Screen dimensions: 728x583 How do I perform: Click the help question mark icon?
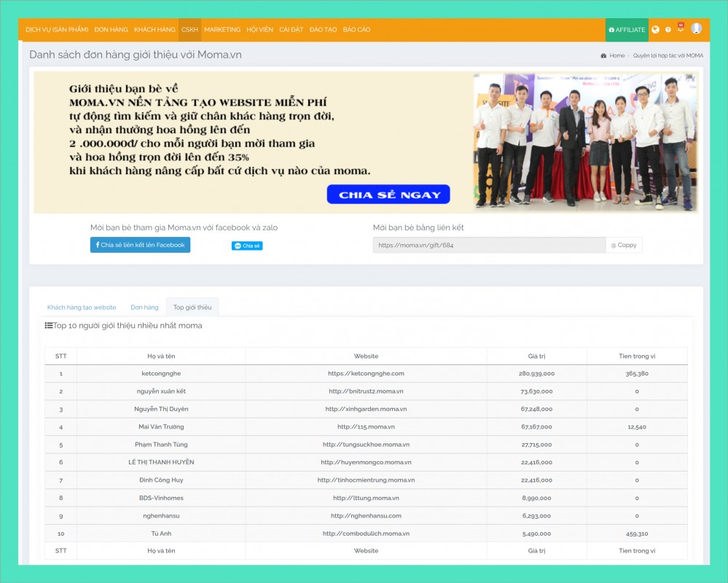point(668,30)
